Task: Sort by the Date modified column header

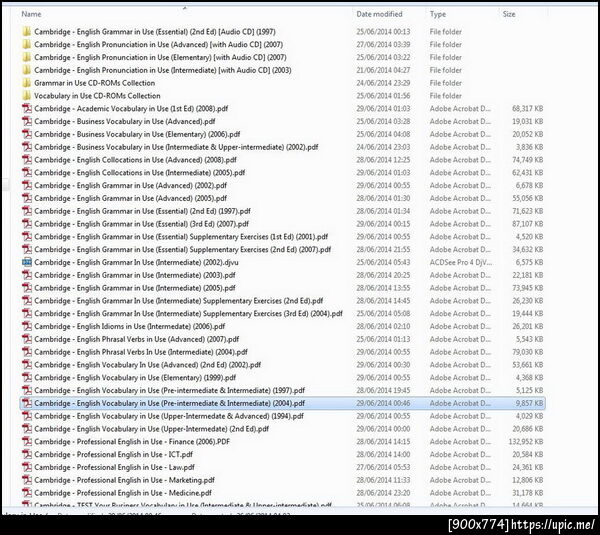Action: (x=379, y=14)
